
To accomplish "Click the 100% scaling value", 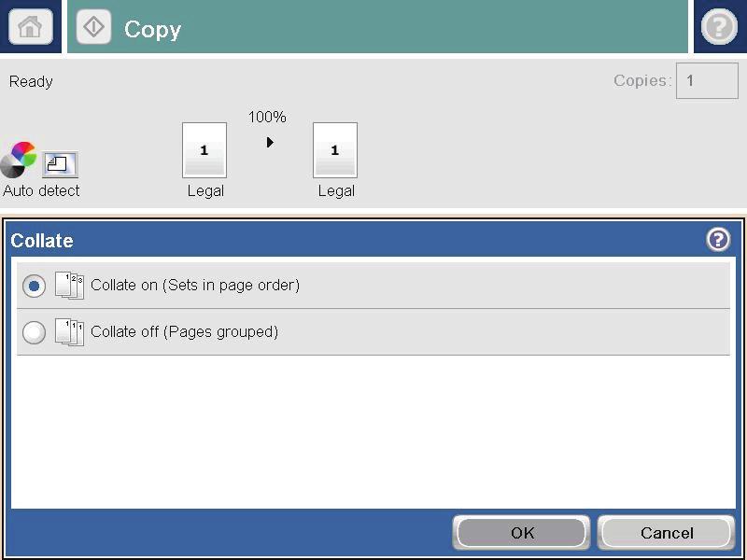I will (267, 117).
